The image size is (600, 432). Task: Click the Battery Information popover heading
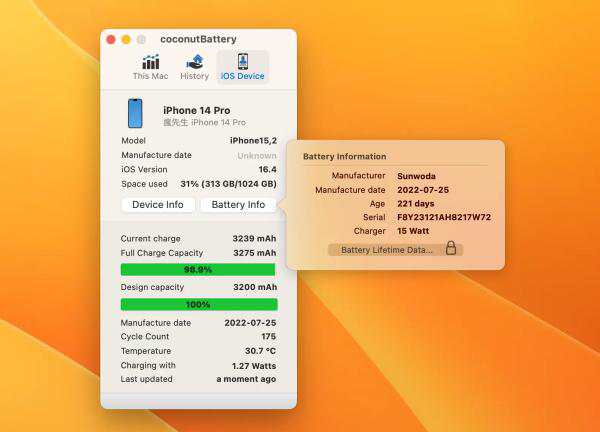[x=344, y=156]
